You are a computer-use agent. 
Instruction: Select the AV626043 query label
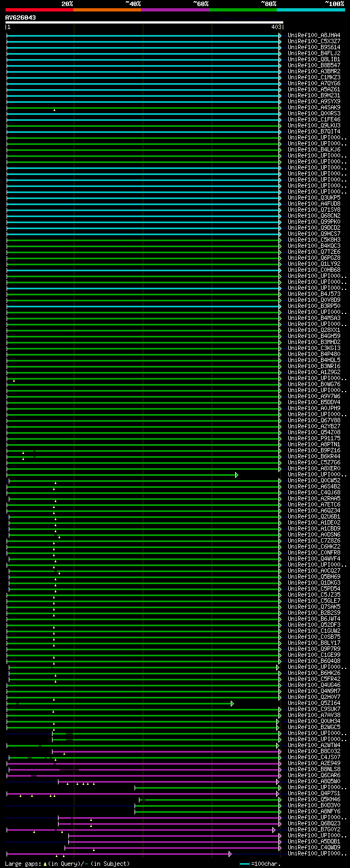(x=21, y=18)
